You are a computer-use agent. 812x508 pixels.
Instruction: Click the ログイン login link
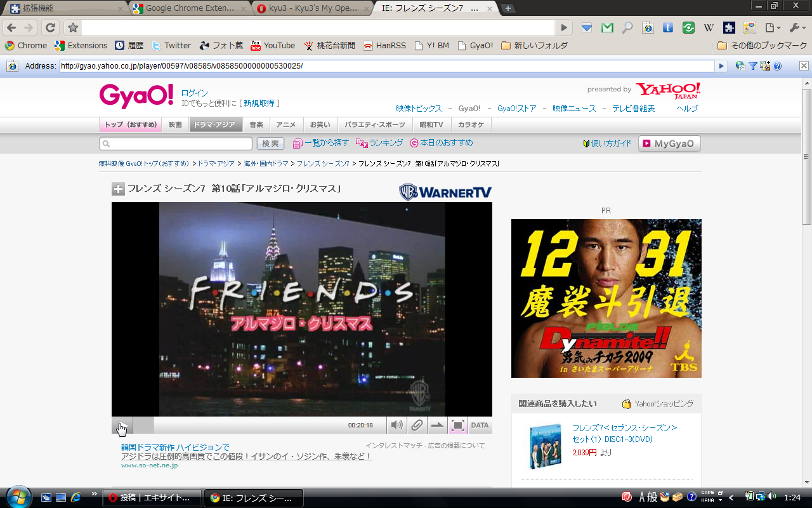coord(195,93)
